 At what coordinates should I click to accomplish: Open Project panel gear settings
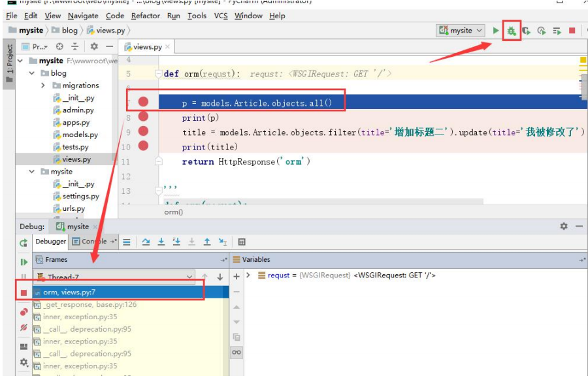[x=94, y=46]
